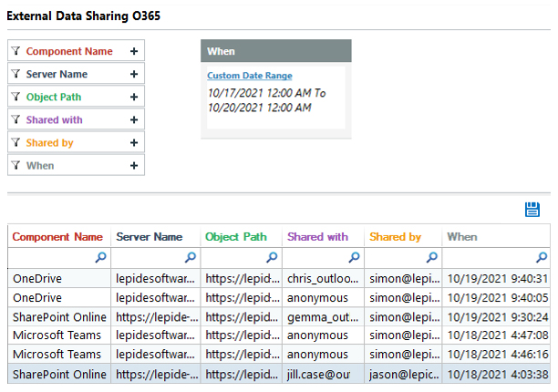Save the report using the floppy disk icon
The width and height of the screenshot is (558, 392).
532,210
